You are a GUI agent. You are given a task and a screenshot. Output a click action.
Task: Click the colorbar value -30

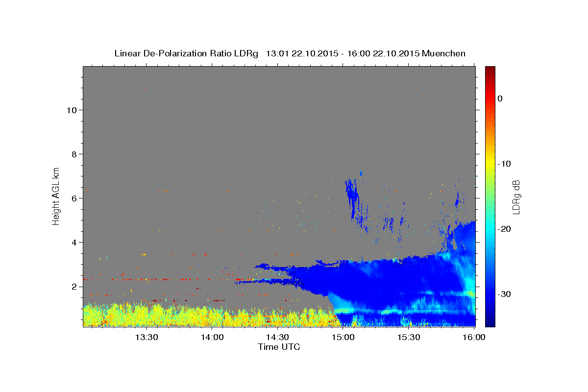click(505, 294)
